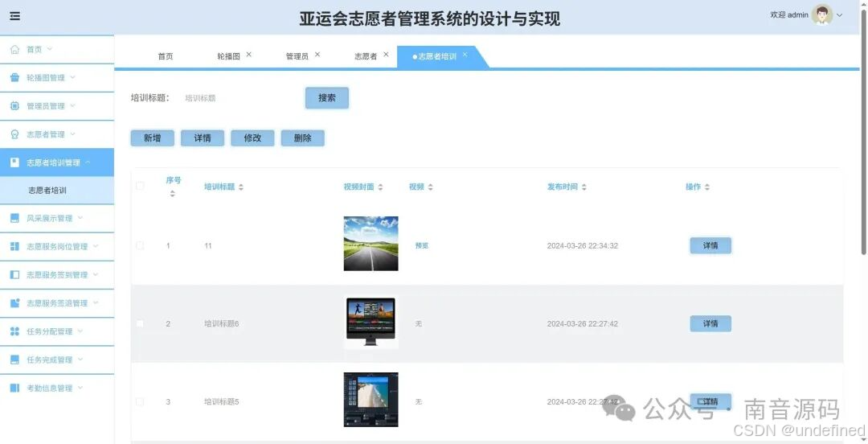Viewport: 868px width, 444px height.
Task: Switch to the 管理员 tab
Action: [297, 56]
